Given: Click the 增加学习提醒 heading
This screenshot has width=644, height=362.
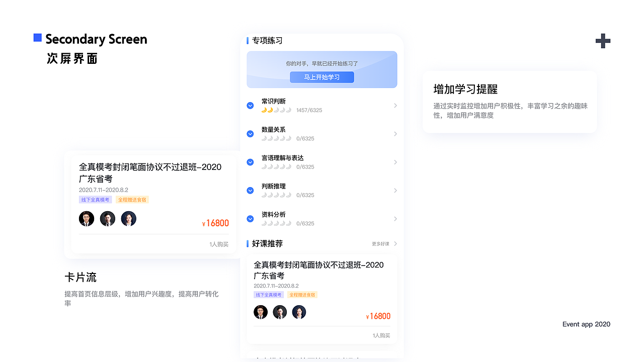Looking at the screenshot, I should pyautogui.click(x=465, y=89).
